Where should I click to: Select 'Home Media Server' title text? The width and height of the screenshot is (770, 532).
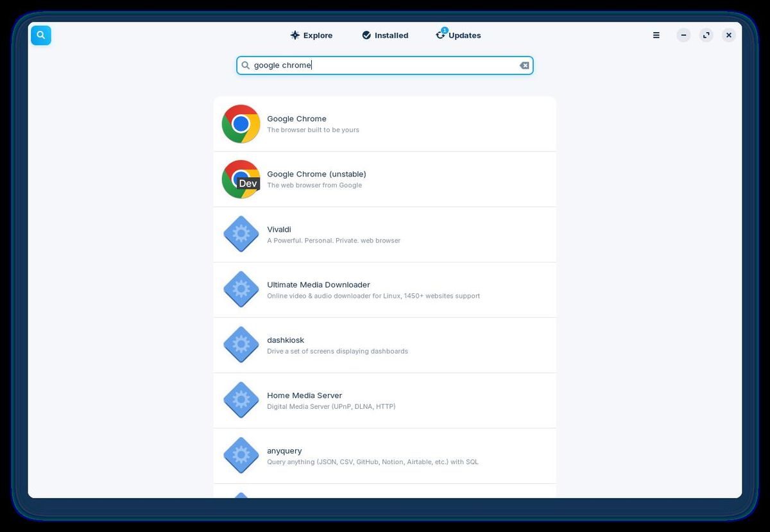click(x=305, y=395)
